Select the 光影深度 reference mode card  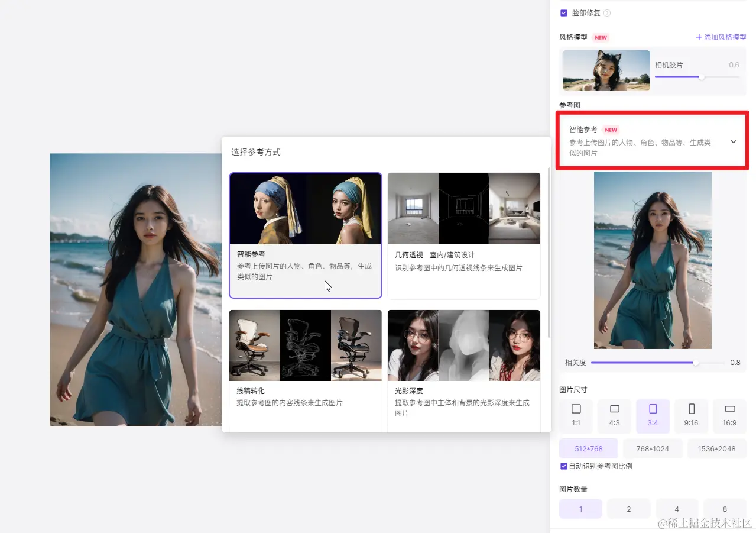point(463,370)
